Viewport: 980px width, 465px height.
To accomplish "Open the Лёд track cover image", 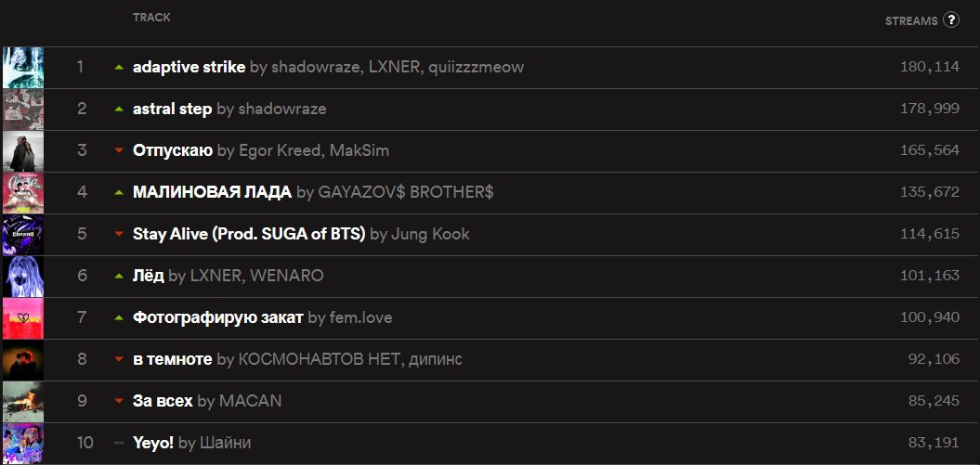I will (22, 277).
